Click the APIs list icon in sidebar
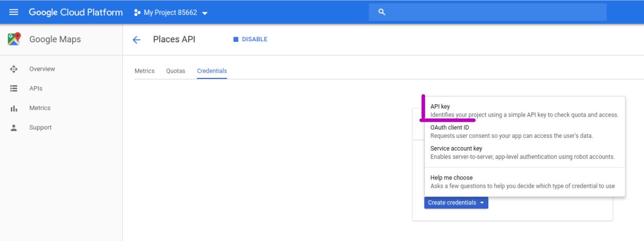Image resolution: width=644 pixels, height=241 pixels. [14, 89]
